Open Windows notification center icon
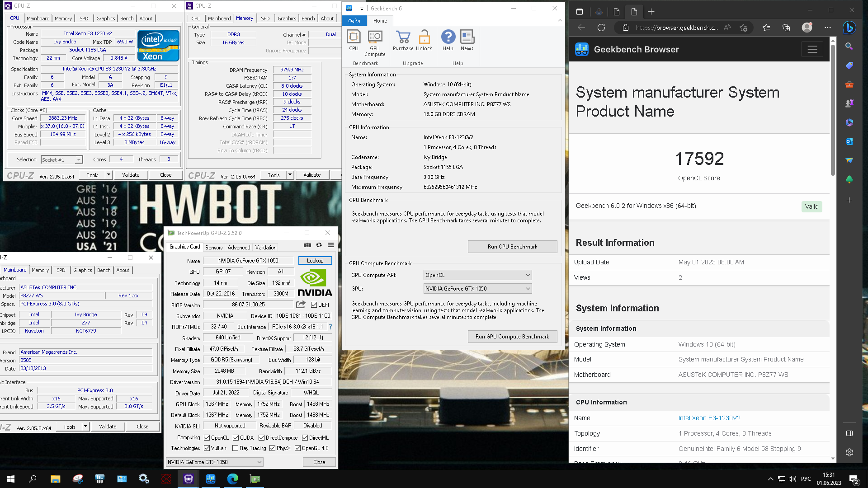Screen dimensions: 868x488 click(x=854, y=479)
